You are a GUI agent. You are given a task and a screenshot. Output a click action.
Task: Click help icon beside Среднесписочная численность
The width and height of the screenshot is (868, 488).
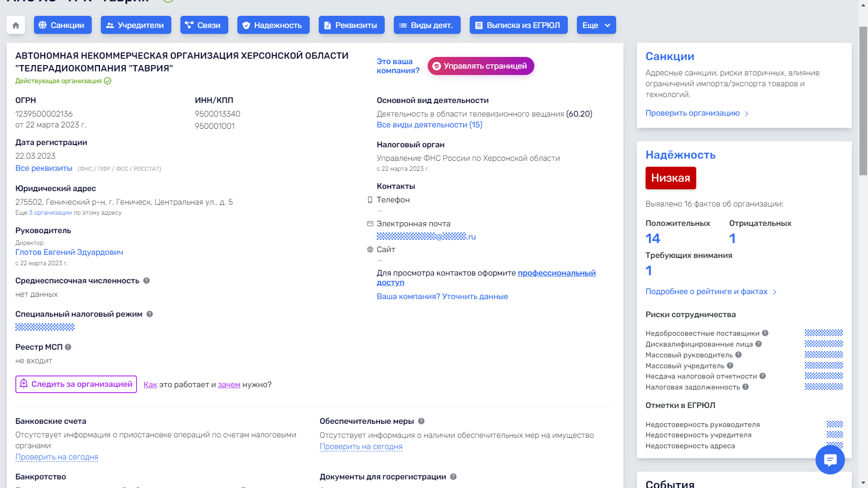click(x=146, y=281)
